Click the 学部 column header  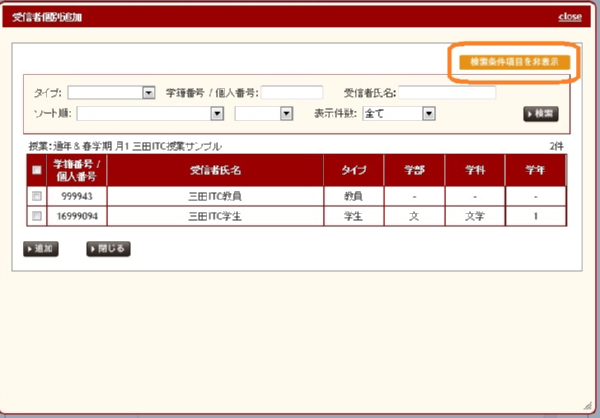coord(414,171)
